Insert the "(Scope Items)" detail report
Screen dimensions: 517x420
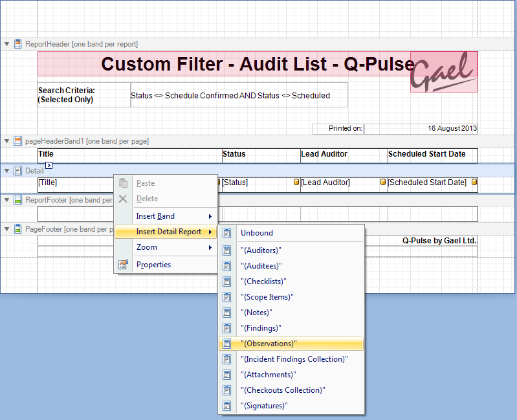pos(291,296)
